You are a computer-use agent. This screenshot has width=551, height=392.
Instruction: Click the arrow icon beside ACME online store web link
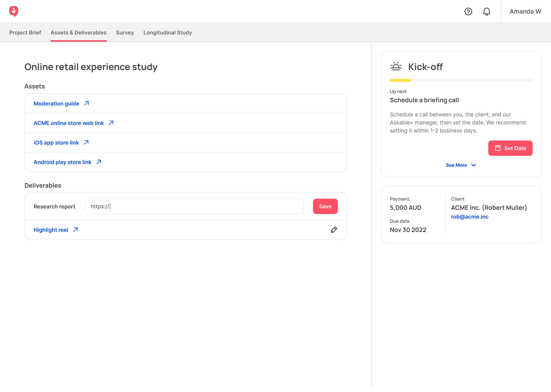[111, 123]
